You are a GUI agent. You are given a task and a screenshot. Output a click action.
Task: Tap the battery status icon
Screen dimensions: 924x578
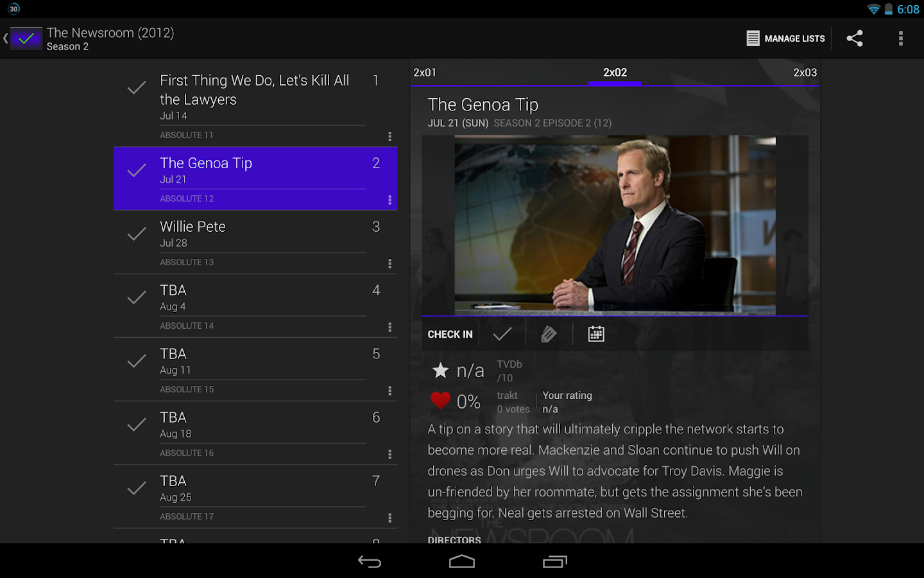pos(889,9)
